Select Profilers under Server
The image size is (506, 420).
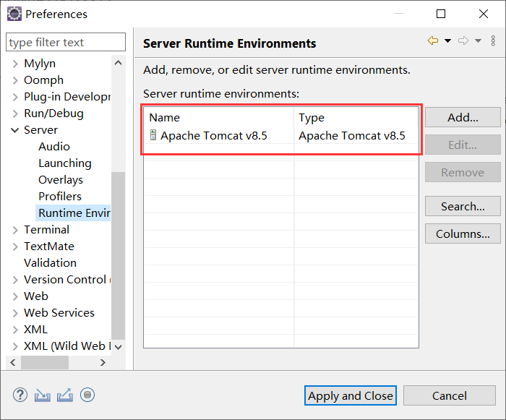point(60,197)
